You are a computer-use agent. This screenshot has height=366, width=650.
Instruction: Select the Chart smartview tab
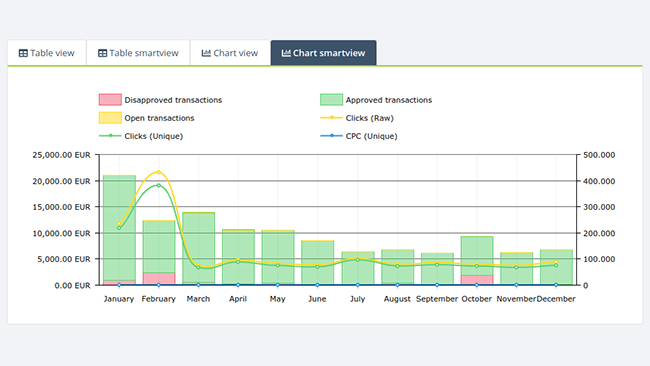[x=323, y=53]
